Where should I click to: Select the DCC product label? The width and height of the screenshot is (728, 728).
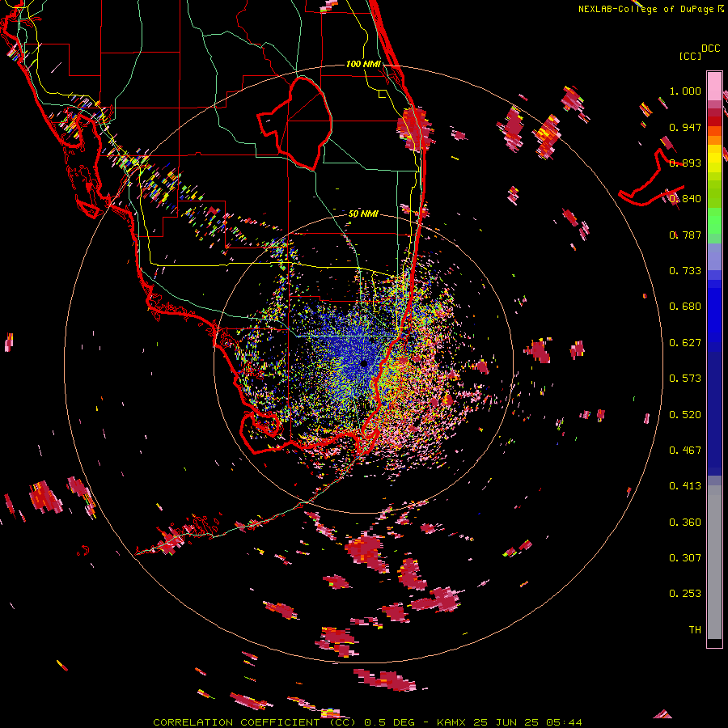click(710, 49)
